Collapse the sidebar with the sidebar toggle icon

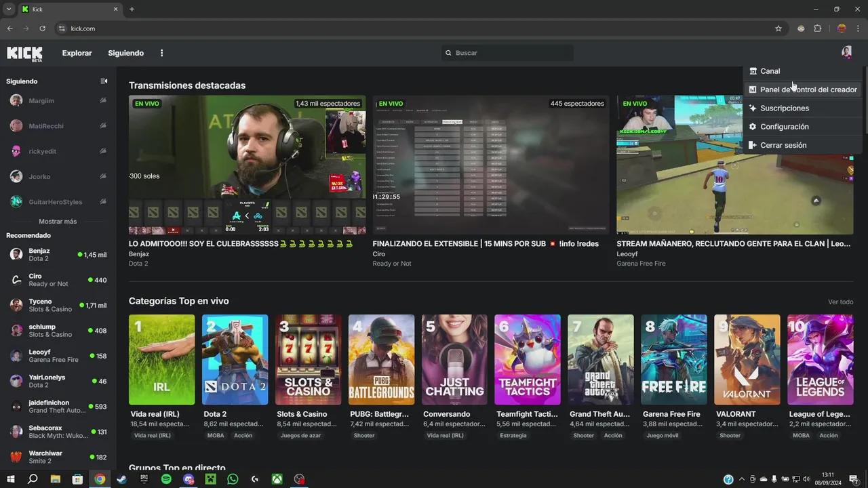pyautogui.click(x=104, y=81)
